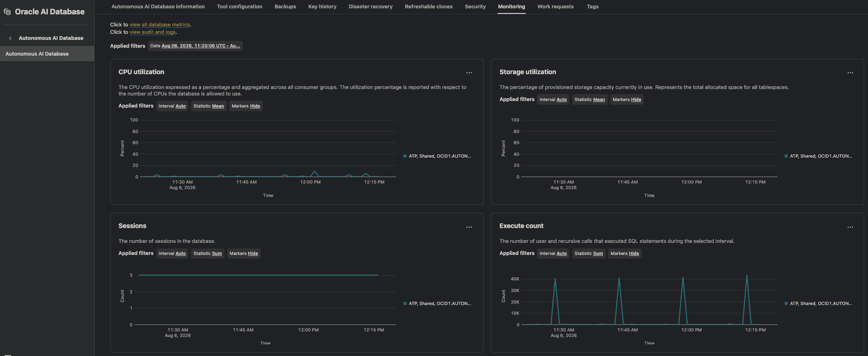This screenshot has width=868, height=356.
Task: Switch to Autonomous AI Database information tab
Action: 158,6
